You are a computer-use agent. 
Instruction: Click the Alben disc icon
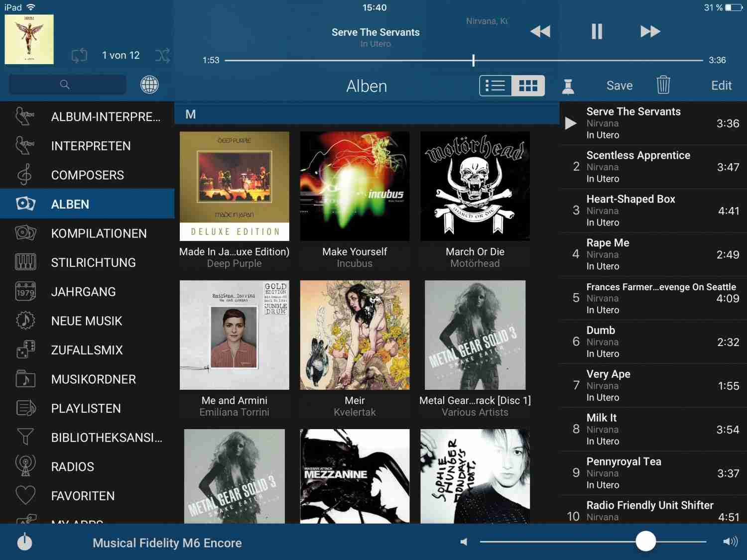click(x=25, y=204)
